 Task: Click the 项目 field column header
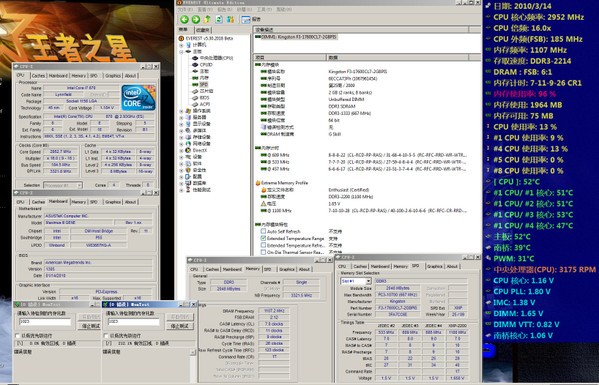pyautogui.click(x=290, y=57)
